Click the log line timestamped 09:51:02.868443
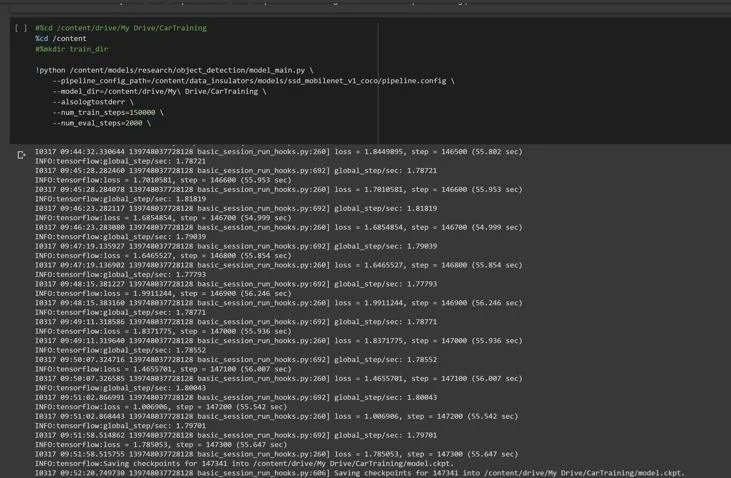This screenshot has height=478, width=731. [x=276, y=416]
